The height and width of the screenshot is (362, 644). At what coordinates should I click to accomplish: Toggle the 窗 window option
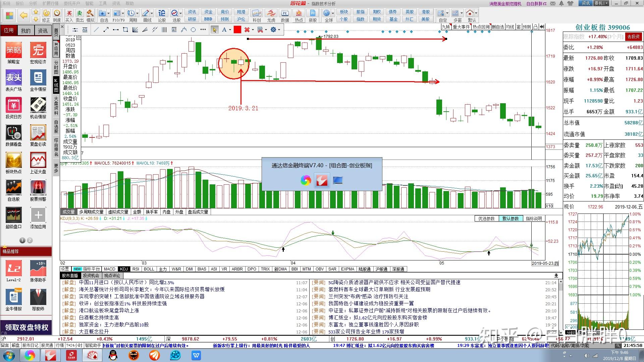519,27
